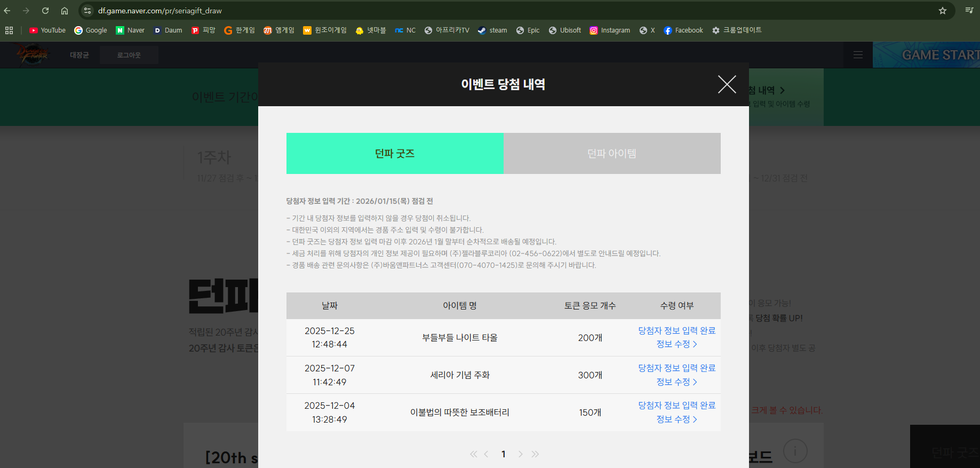Viewport: 980px width, 468px height.
Task: Select page 1 in pagination
Action: [503, 454]
